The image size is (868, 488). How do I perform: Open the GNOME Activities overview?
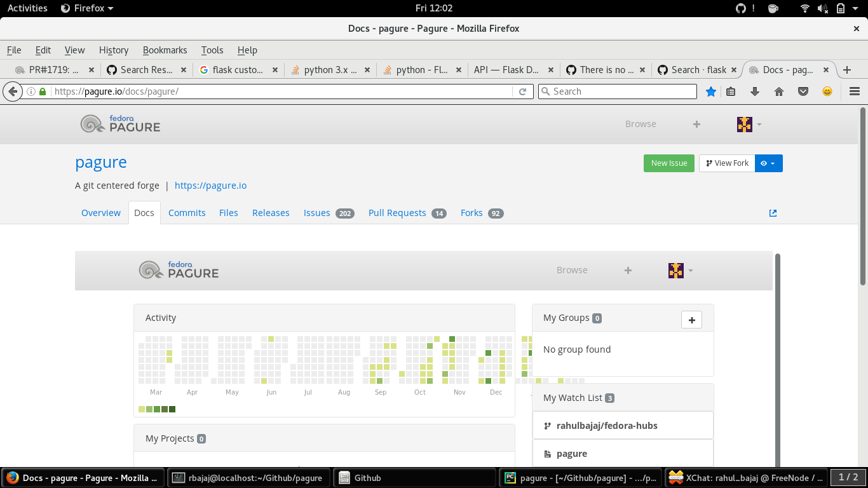27,8
